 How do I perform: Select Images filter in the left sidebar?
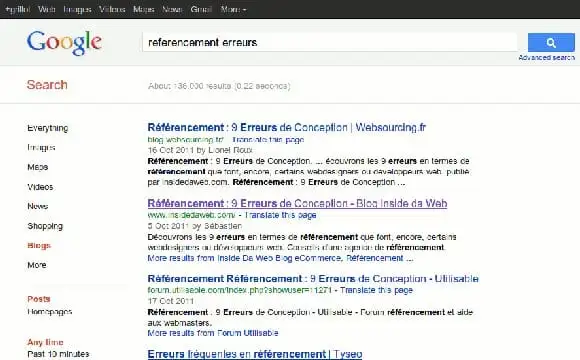[41, 148]
